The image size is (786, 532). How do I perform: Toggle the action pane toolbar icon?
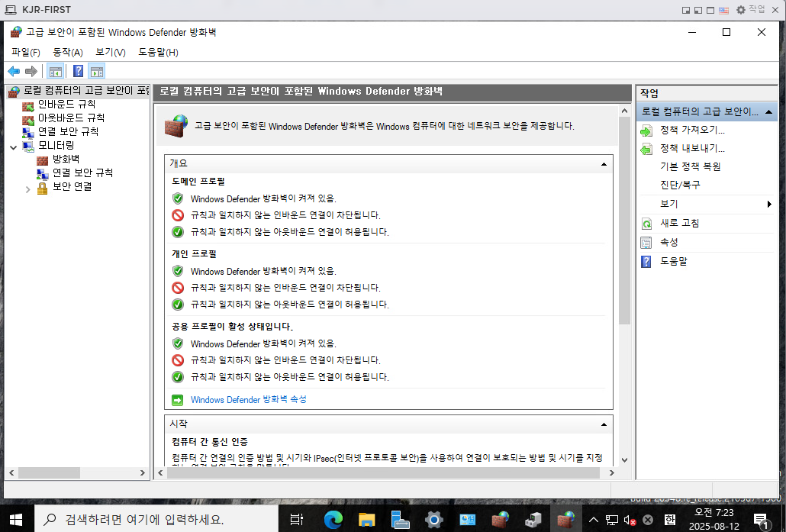click(97, 71)
